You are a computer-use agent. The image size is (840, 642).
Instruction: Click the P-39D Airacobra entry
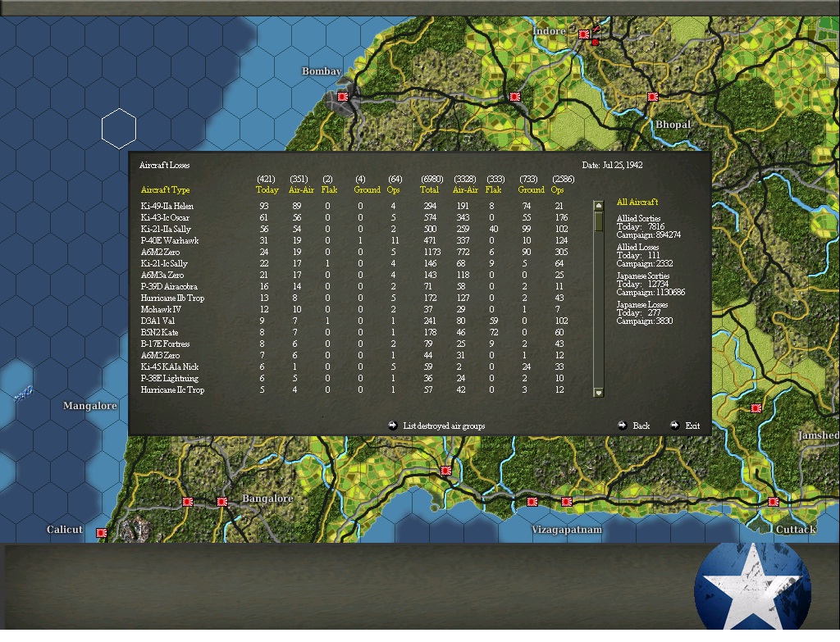(x=354, y=286)
